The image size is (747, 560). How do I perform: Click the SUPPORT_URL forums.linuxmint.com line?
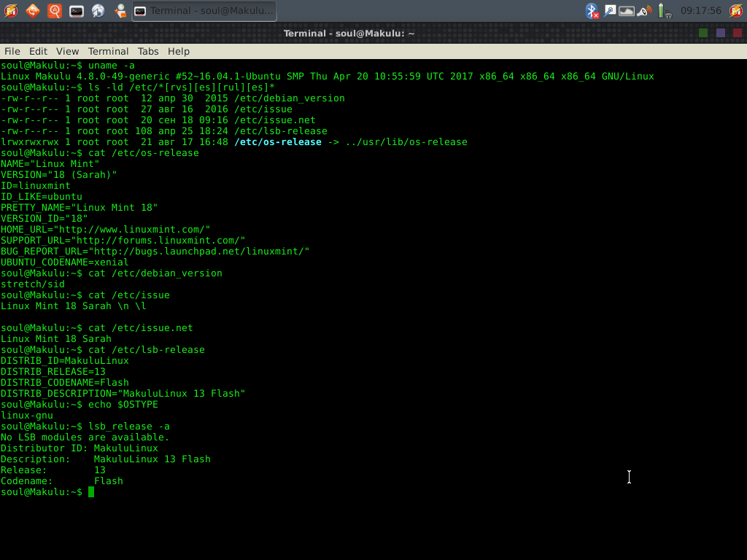point(123,241)
